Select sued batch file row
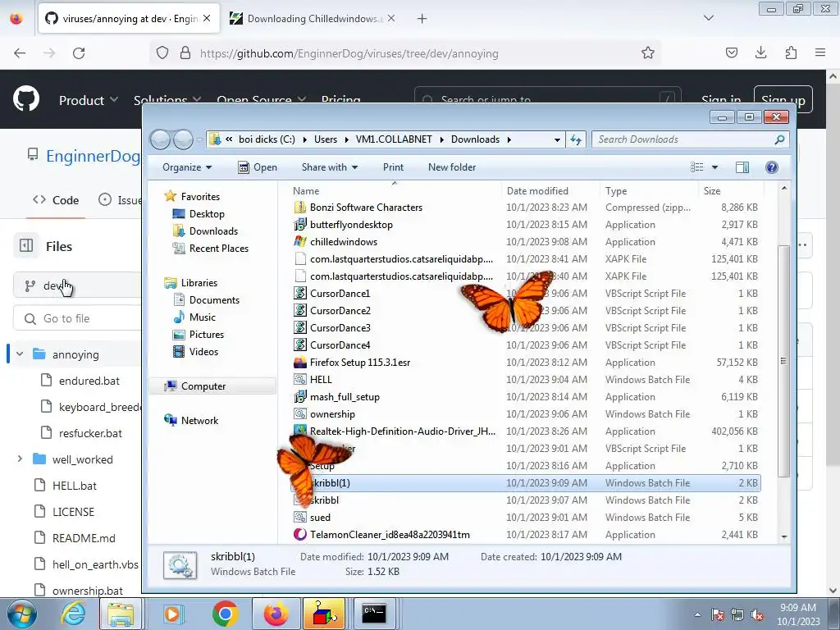 coord(526,518)
